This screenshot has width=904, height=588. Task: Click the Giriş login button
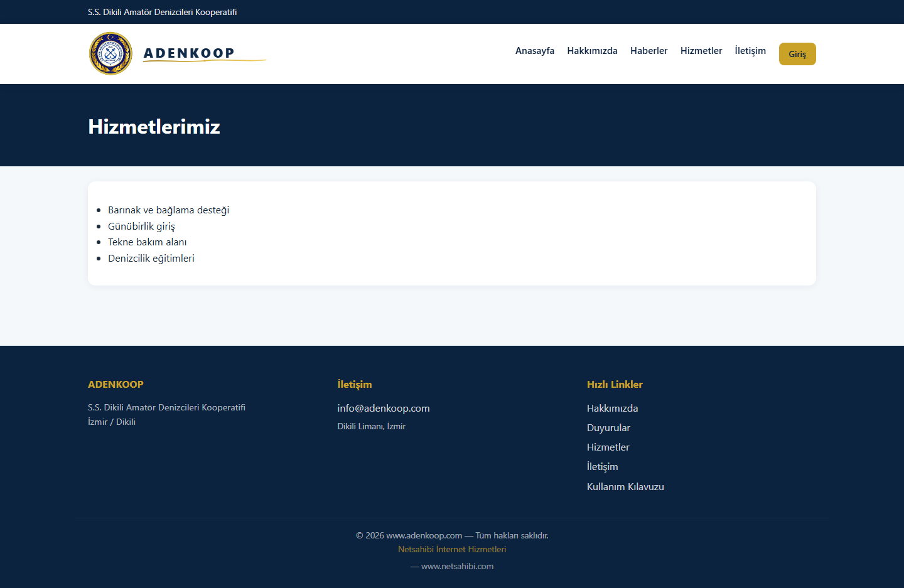click(x=797, y=54)
